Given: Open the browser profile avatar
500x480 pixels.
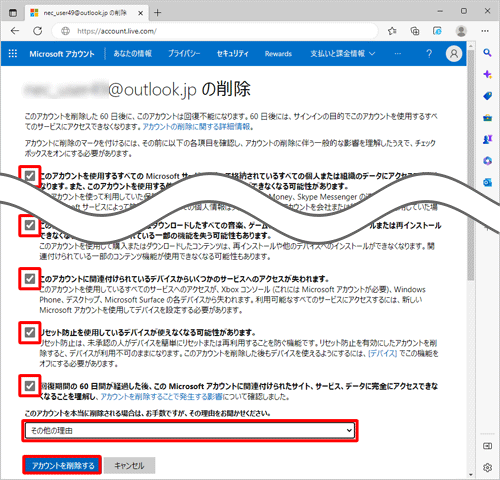Looking at the screenshot, I should [x=461, y=31].
